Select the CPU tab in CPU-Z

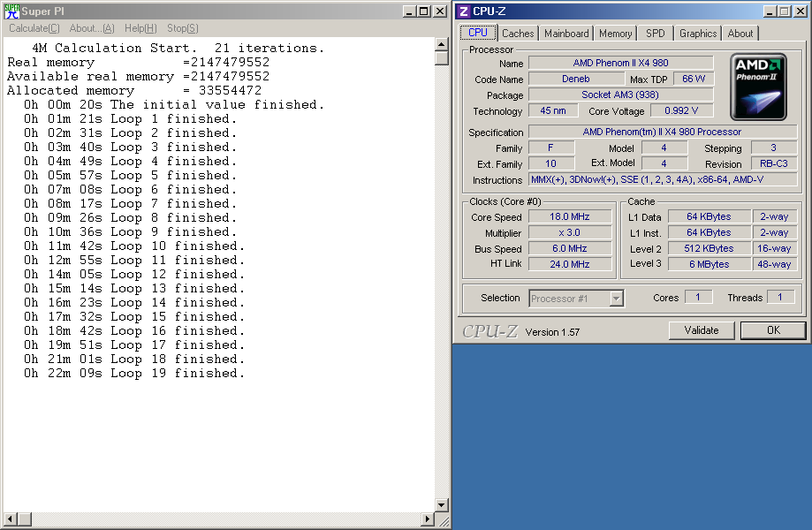[478, 33]
